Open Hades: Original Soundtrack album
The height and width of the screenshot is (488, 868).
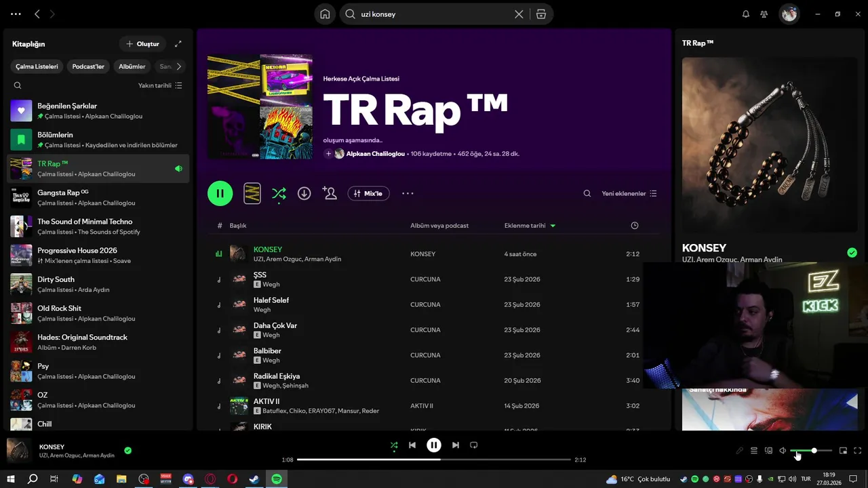click(x=98, y=342)
